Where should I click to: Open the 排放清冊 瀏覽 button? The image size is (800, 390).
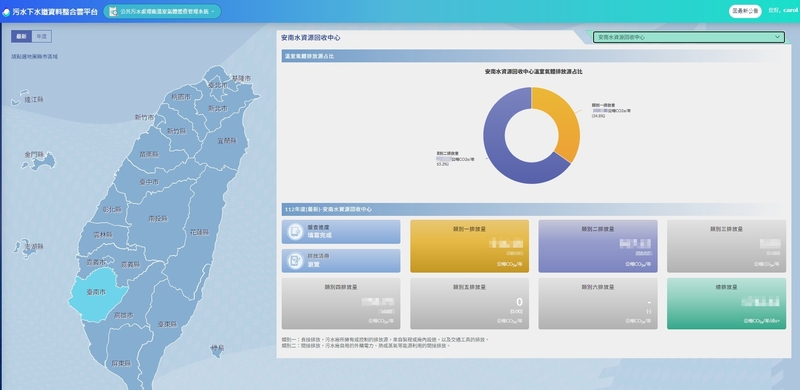[x=341, y=261]
